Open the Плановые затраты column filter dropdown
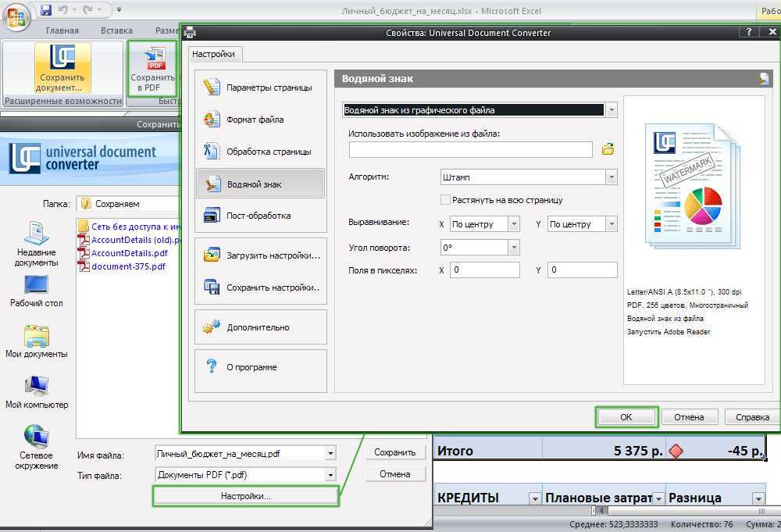781x532 pixels. pos(658,498)
